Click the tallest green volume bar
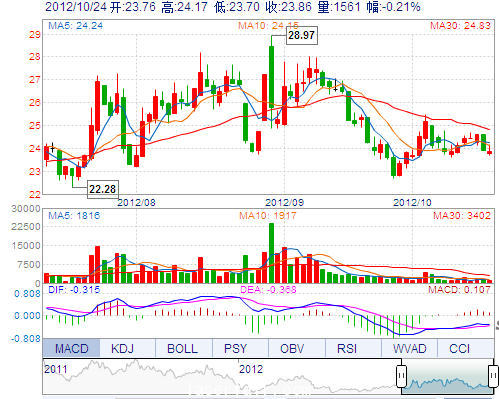This screenshot has height=399, width=499. [x=271, y=253]
